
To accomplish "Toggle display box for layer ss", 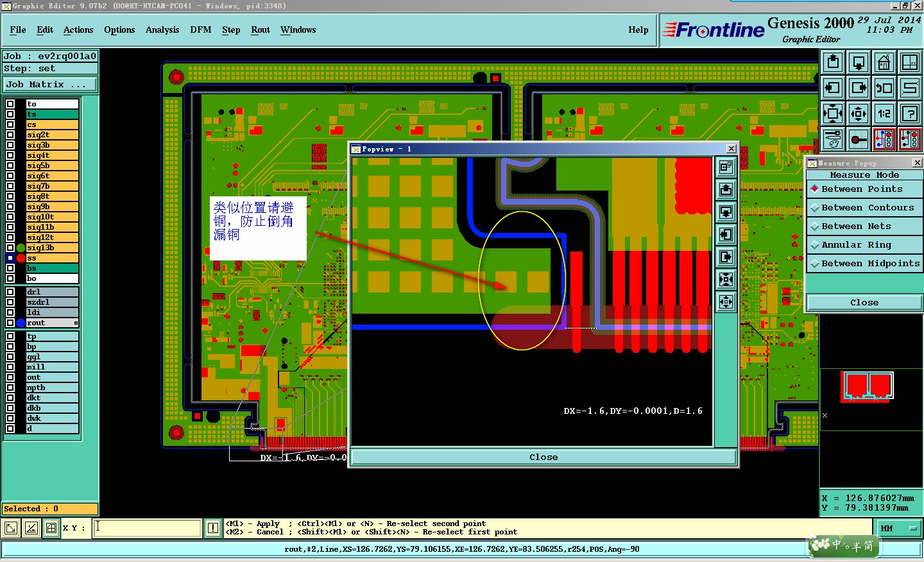I will pyautogui.click(x=10, y=258).
